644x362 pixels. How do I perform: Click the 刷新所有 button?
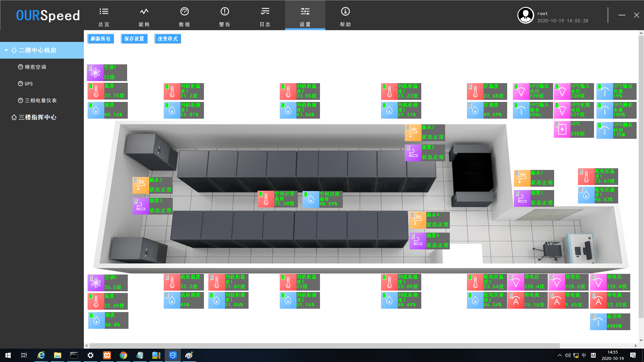pyautogui.click(x=101, y=39)
